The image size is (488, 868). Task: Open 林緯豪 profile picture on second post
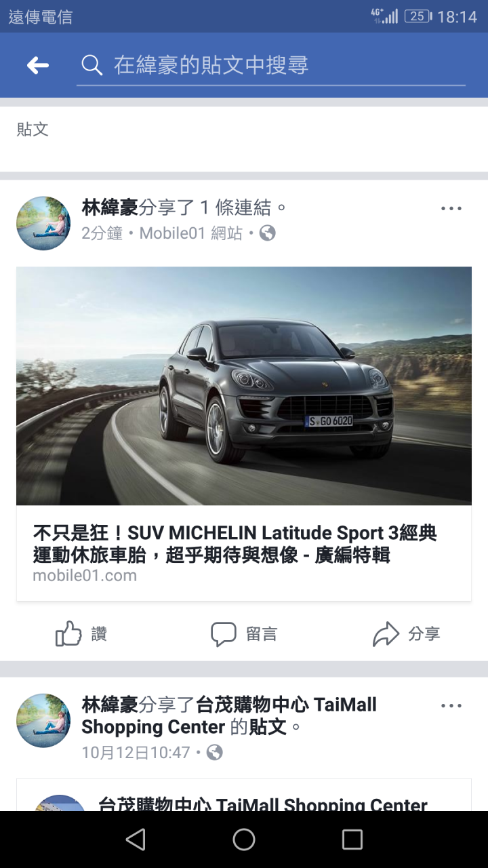click(43, 720)
